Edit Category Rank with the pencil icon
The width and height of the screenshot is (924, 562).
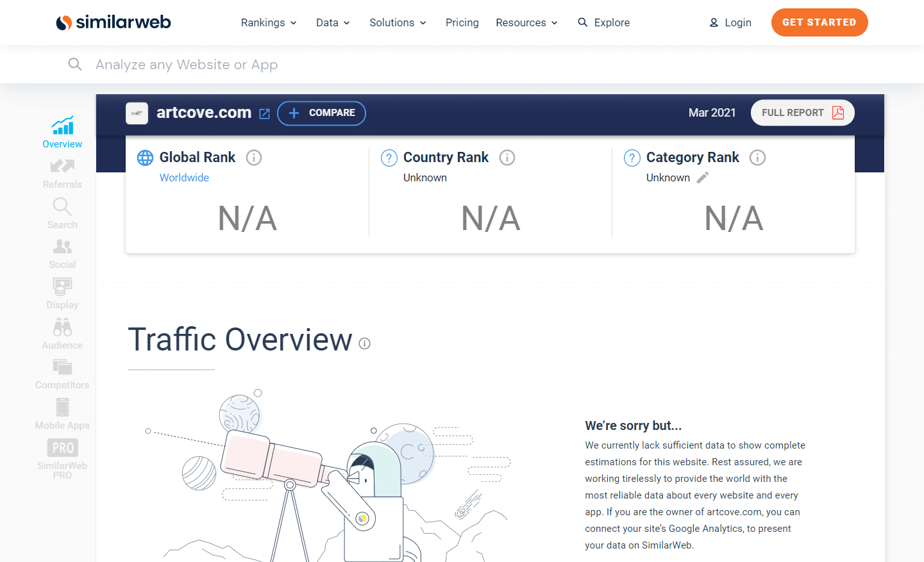pyautogui.click(x=701, y=178)
